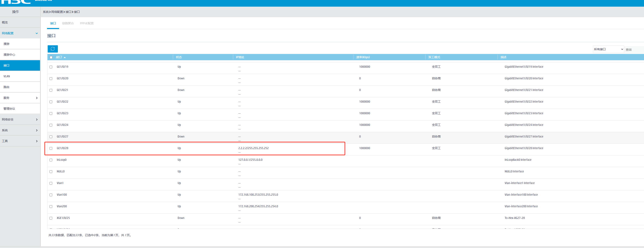This screenshot has height=248, width=644.
Task: Click 网络配置 in the breadcrumb path
Action: [57, 12]
